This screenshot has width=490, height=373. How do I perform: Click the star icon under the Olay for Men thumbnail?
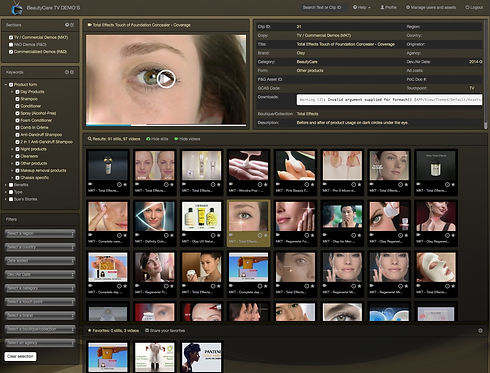[359, 235]
